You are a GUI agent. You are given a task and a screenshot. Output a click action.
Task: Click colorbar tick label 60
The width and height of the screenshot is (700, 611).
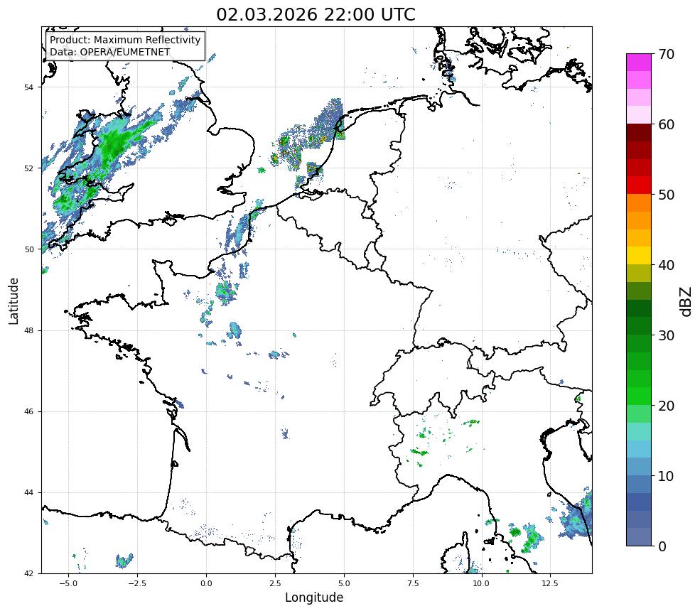pyautogui.click(x=666, y=124)
